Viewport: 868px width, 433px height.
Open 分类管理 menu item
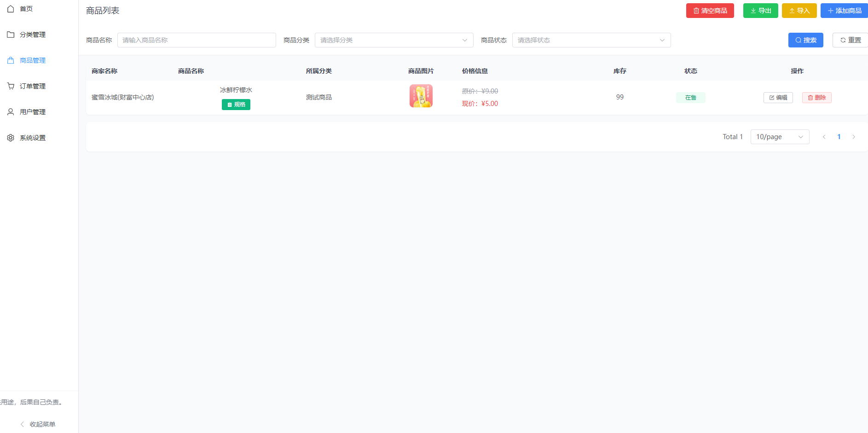(x=39, y=35)
